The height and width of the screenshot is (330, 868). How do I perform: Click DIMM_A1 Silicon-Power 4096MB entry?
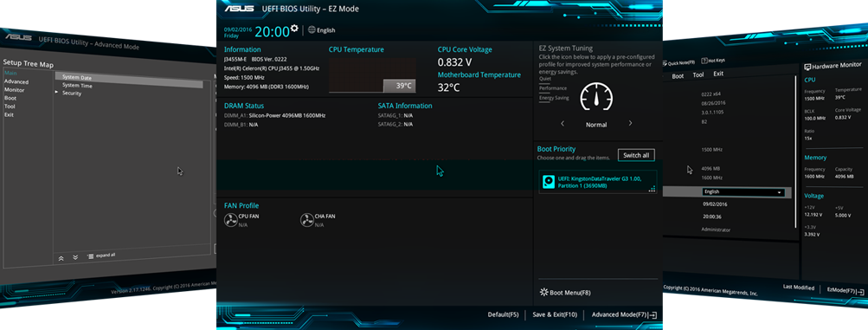(274, 116)
